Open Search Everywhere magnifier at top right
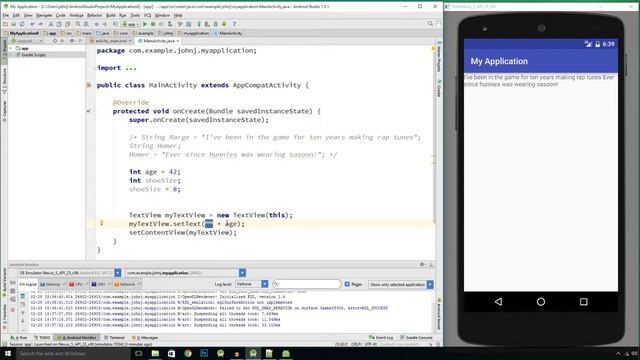 pyautogui.click(x=430, y=24)
